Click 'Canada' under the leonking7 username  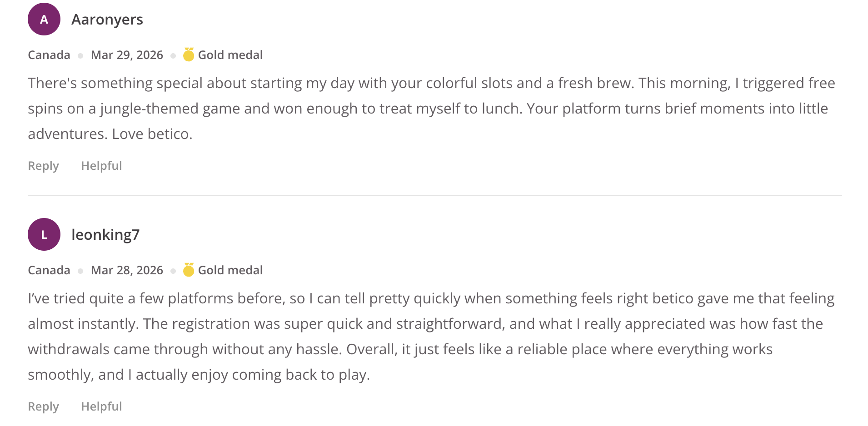[x=49, y=270]
